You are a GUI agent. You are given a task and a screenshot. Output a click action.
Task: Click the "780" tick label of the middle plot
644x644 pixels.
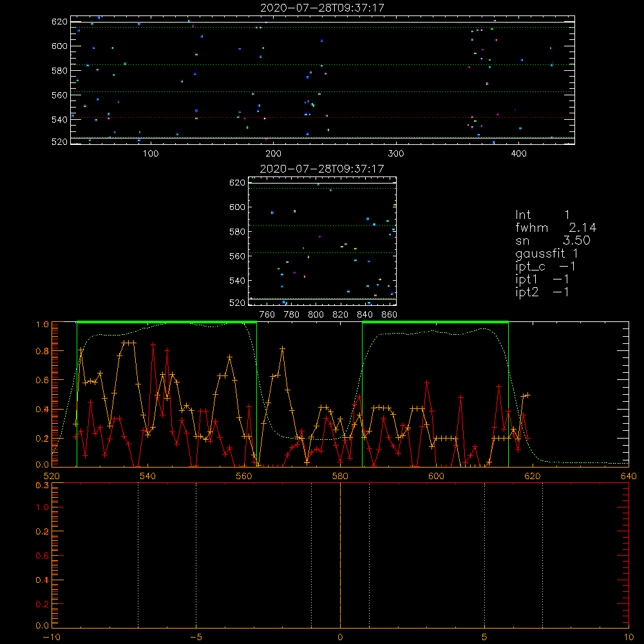coord(292,315)
